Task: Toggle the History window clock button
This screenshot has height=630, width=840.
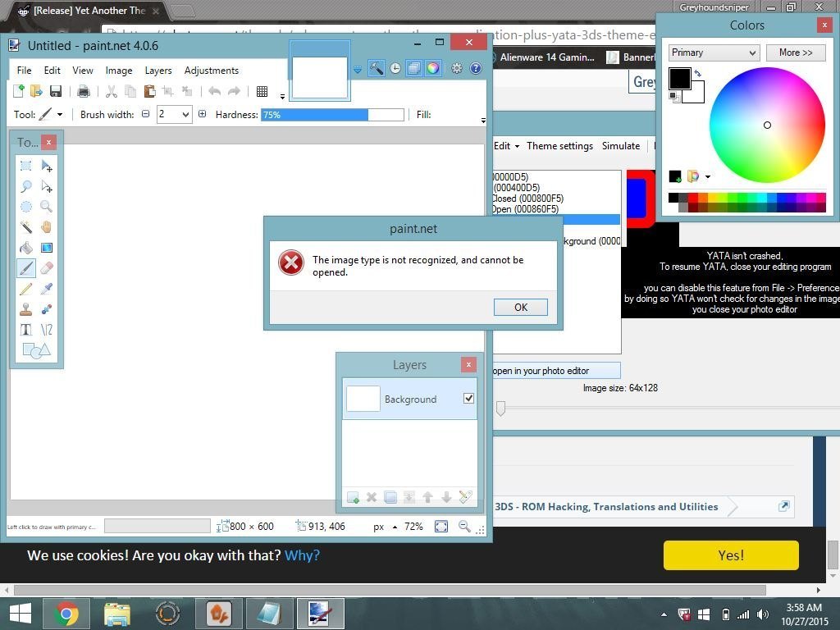Action: (x=395, y=68)
